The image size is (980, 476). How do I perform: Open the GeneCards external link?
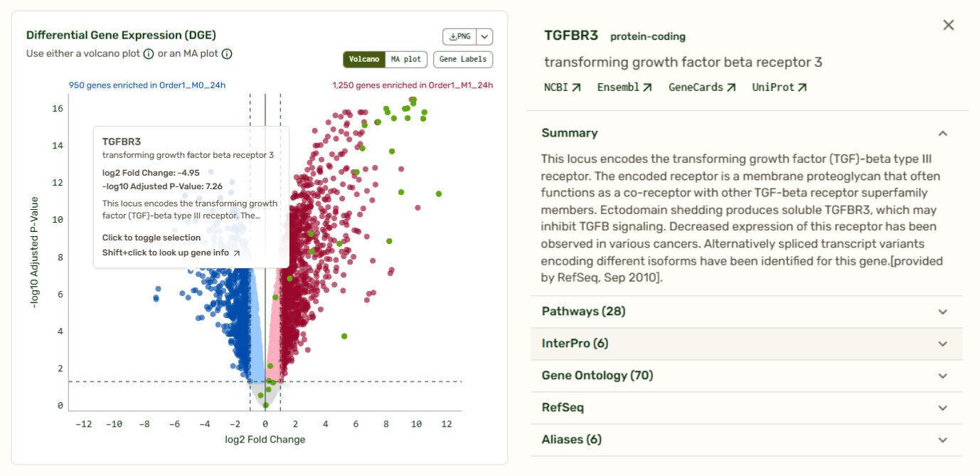coord(701,88)
